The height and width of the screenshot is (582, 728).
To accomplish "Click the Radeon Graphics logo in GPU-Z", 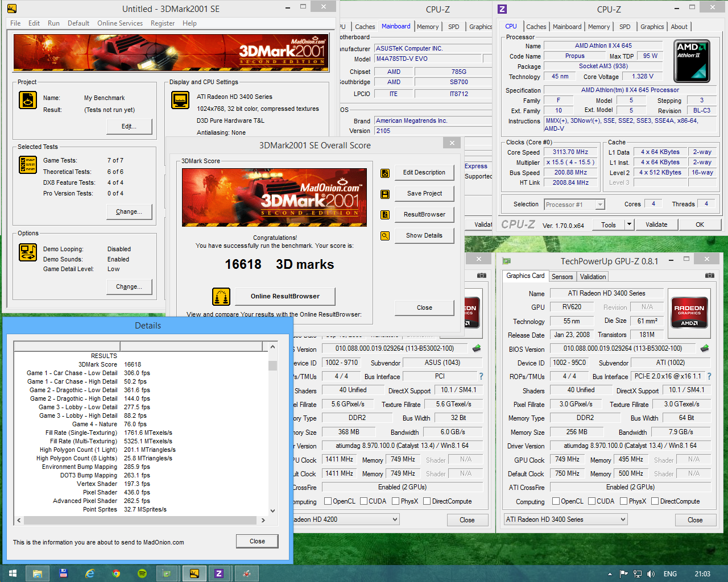I will click(x=689, y=312).
